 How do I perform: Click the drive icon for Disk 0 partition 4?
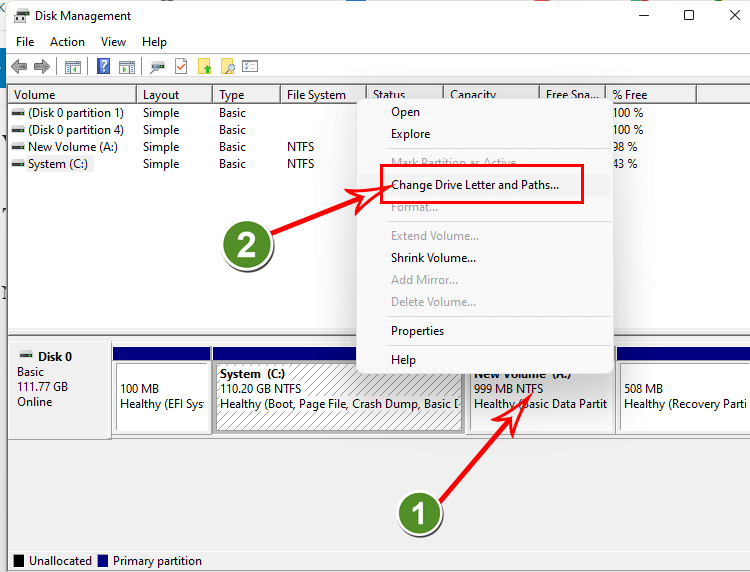pyautogui.click(x=18, y=130)
